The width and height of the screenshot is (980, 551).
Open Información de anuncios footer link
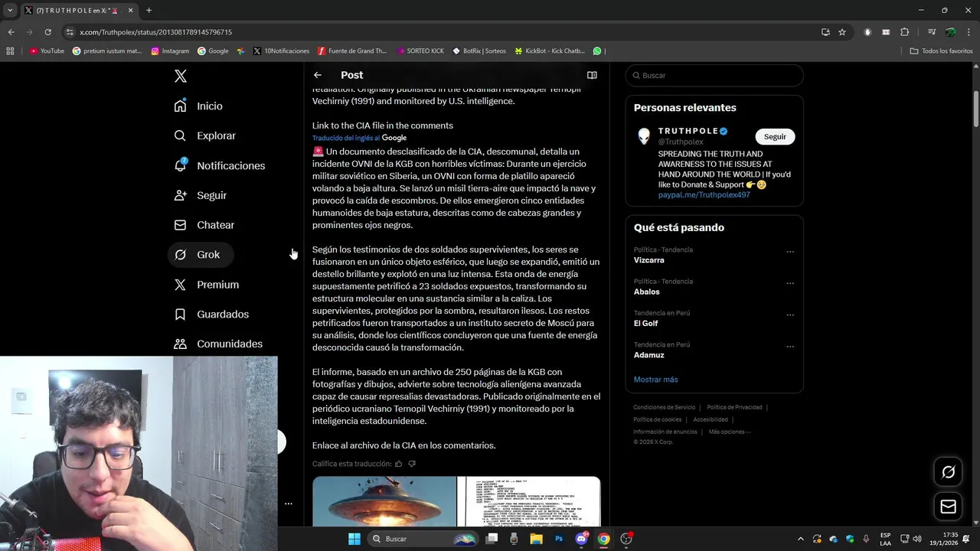coord(665,432)
